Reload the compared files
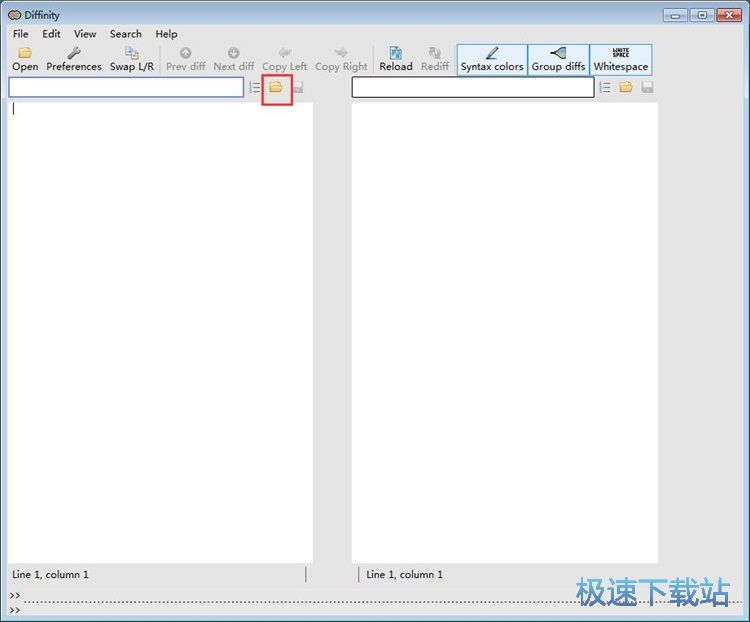750x622 pixels. (395, 59)
